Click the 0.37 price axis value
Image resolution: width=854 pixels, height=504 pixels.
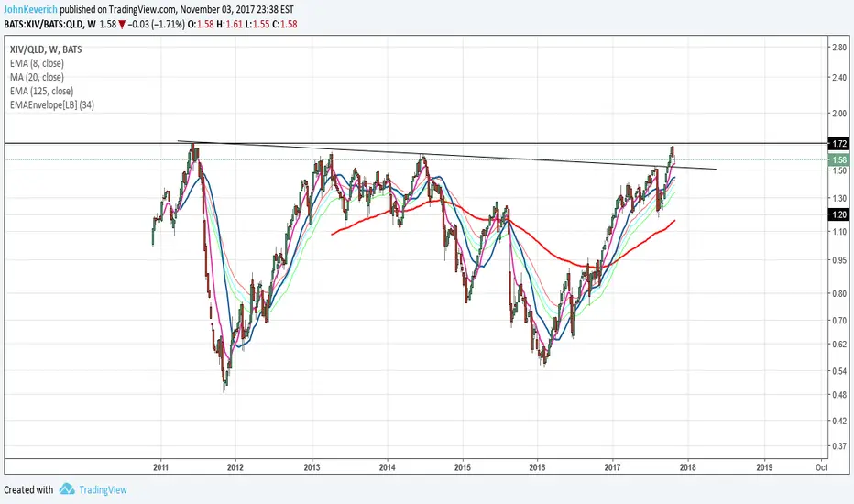[839, 446]
